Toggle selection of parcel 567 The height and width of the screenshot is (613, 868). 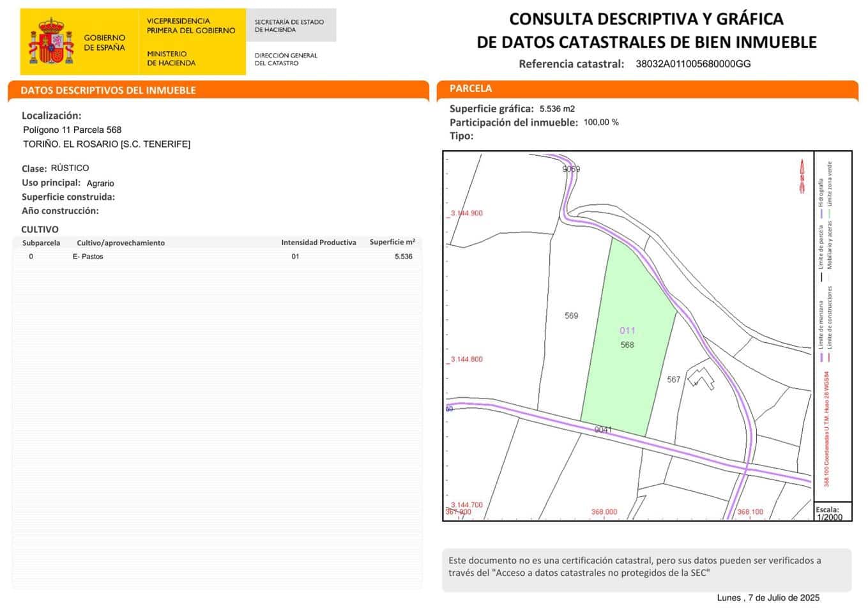pos(674,380)
